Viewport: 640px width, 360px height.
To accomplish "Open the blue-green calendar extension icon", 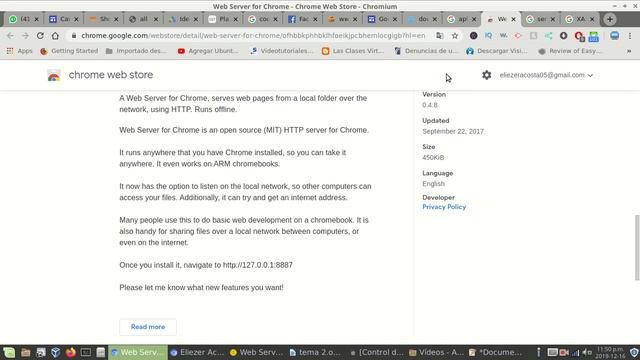I will (594, 36).
